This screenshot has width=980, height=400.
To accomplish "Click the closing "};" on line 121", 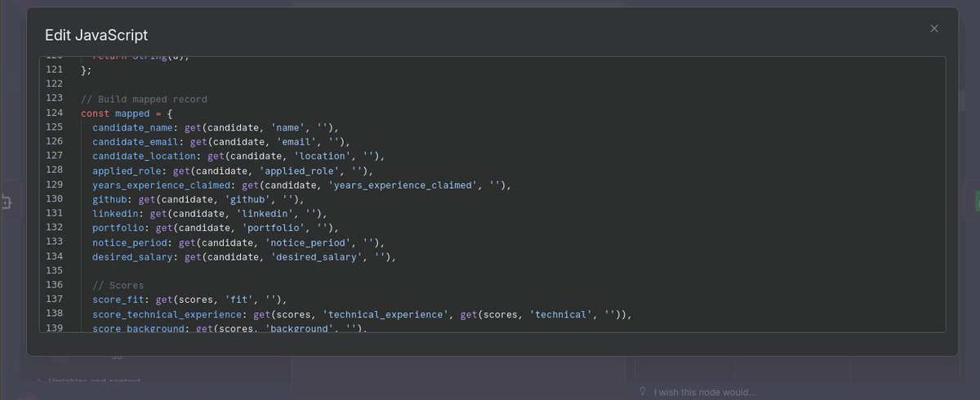I will point(87,70).
